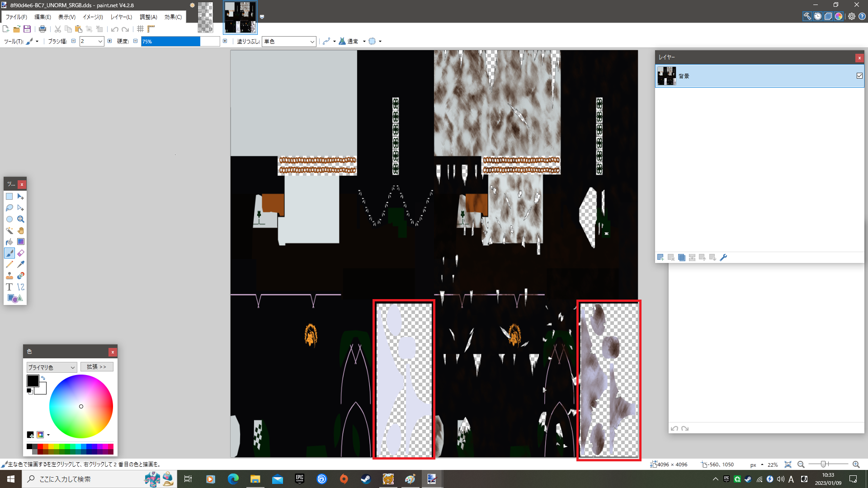Toggle the History window clock button
The width and height of the screenshot is (868, 488).
[x=818, y=16]
